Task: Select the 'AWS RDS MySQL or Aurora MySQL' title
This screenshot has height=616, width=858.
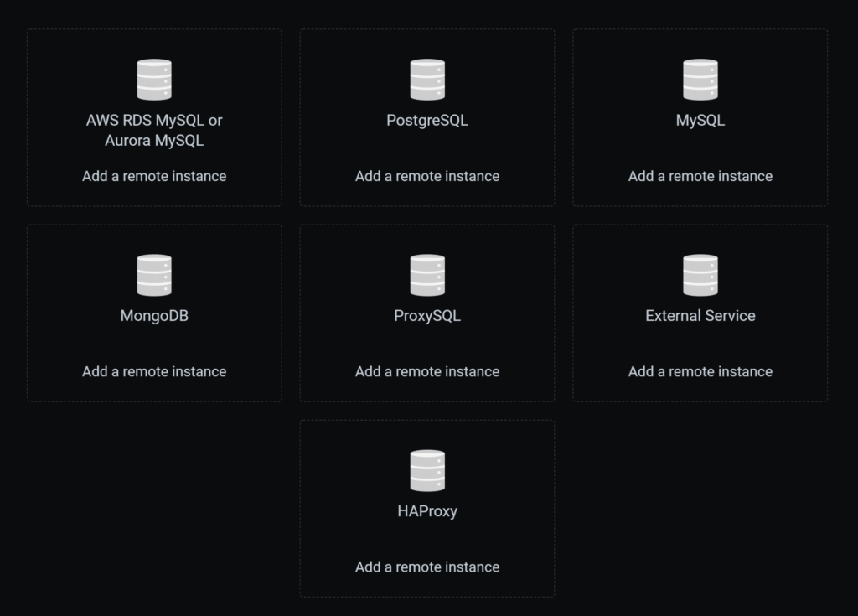Action: tap(154, 131)
